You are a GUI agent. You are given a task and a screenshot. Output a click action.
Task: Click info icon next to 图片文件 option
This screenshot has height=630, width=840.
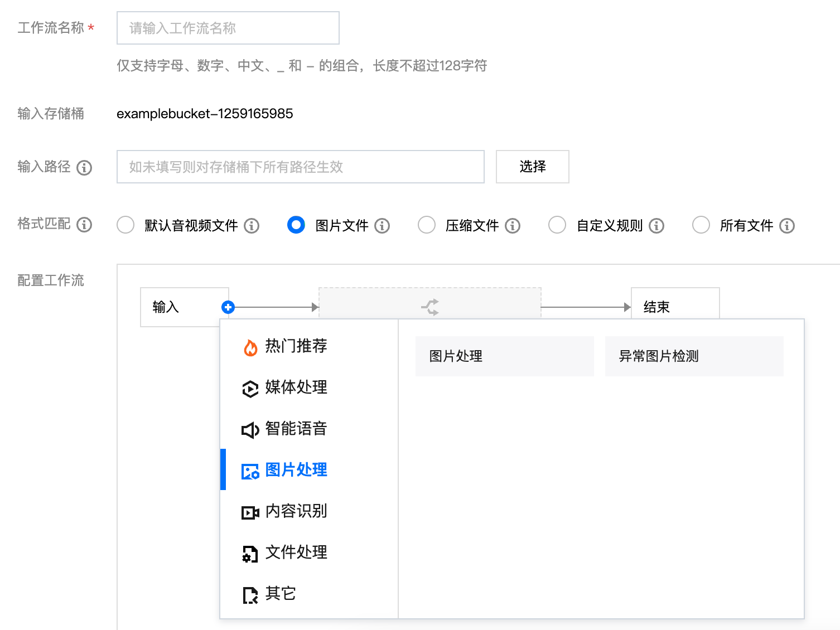382,226
